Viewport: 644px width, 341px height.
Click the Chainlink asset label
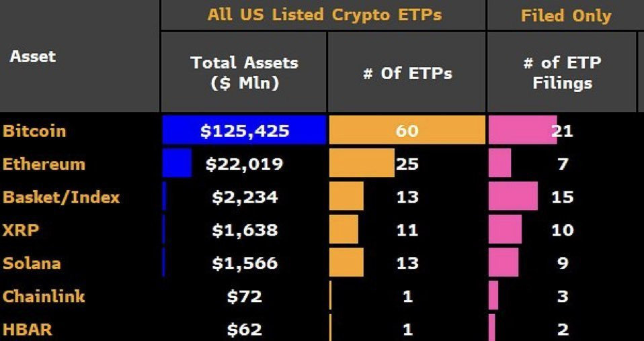pos(44,296)
